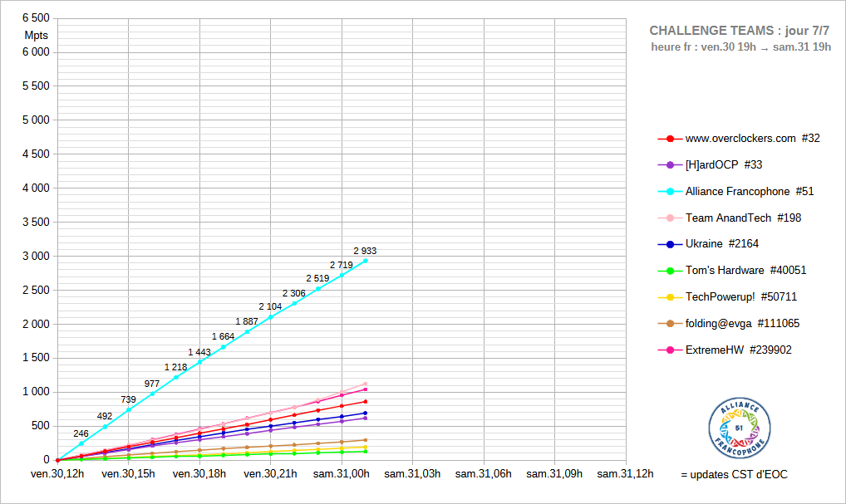
Task: Click the data label 246 on cyan line
Action: click(x=81, y=433)
